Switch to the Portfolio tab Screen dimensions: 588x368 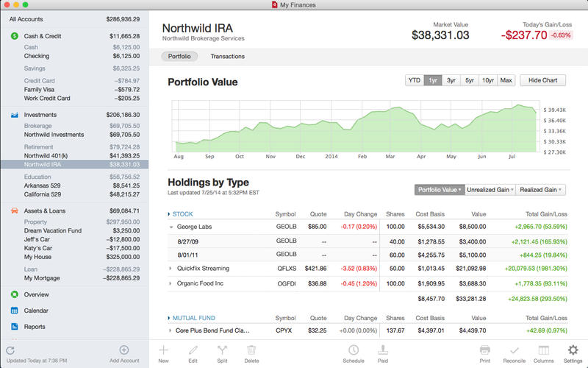179,57
